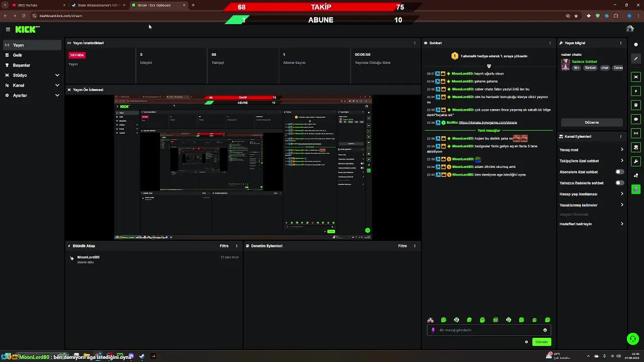
Task: Reload the page with the browser refresh button
Action: pos(23,16)
